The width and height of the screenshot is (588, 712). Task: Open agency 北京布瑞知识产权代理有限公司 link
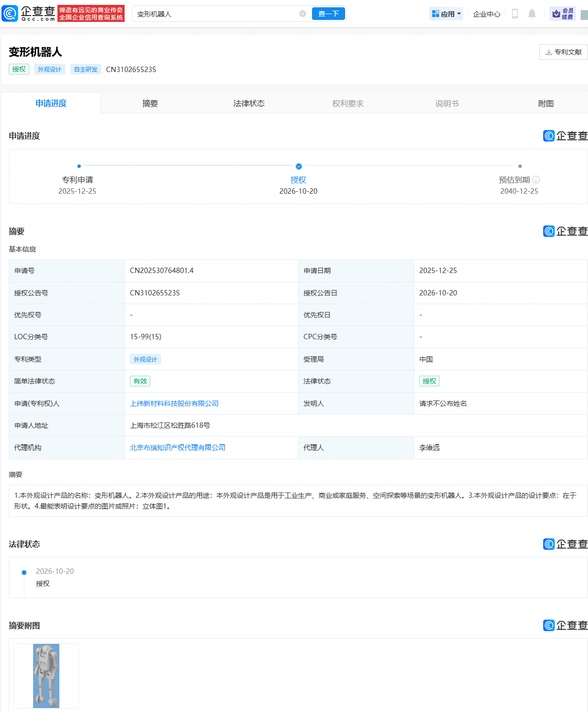[x=178, y=447]
